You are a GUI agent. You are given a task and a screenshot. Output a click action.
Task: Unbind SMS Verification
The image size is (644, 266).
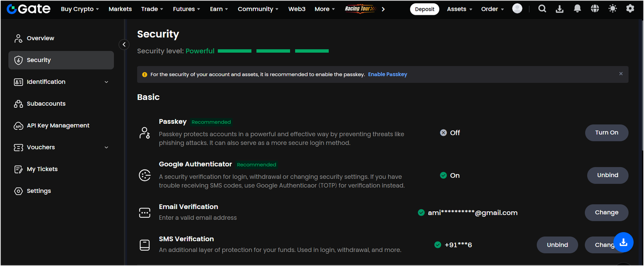[x=557, y=245]
